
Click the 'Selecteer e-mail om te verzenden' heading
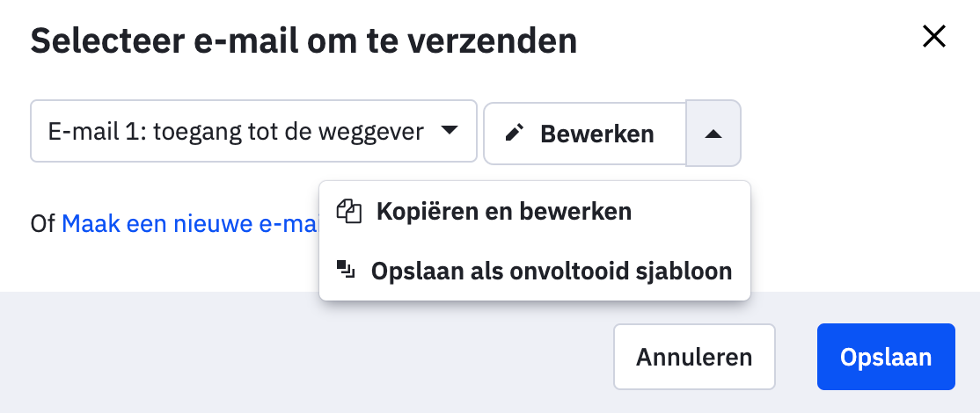coord(304,40)
